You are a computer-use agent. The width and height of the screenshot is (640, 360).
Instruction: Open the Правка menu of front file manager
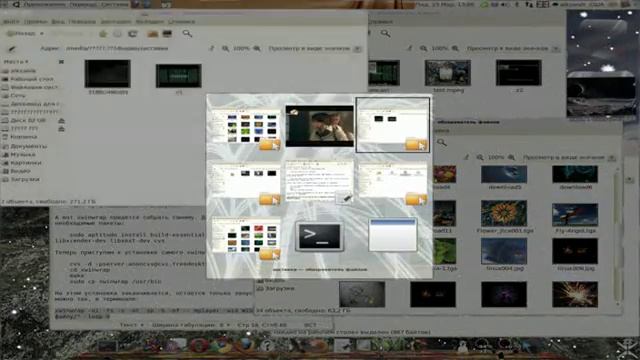35,22
